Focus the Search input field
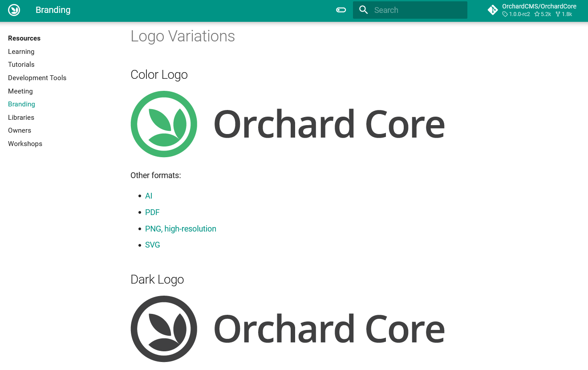588x370 pixels. 410,10
